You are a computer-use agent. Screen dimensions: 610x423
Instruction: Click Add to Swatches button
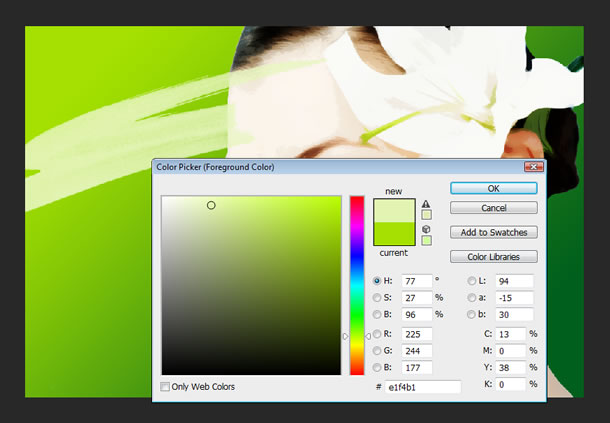point(493,232)
